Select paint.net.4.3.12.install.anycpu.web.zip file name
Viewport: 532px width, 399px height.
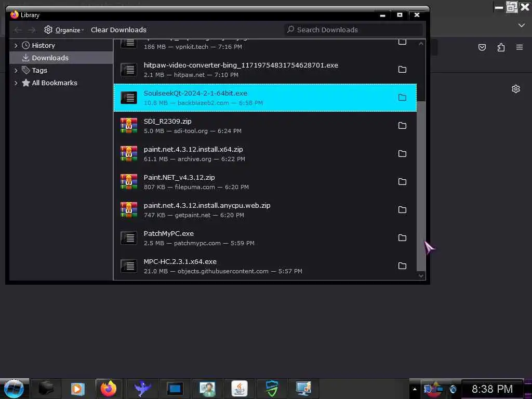pyautogui.click(x=207, y=206)
